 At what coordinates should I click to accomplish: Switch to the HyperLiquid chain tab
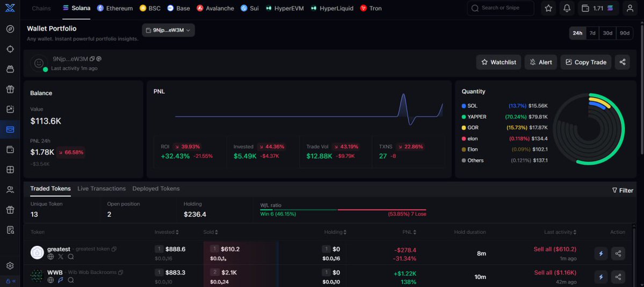332,8
